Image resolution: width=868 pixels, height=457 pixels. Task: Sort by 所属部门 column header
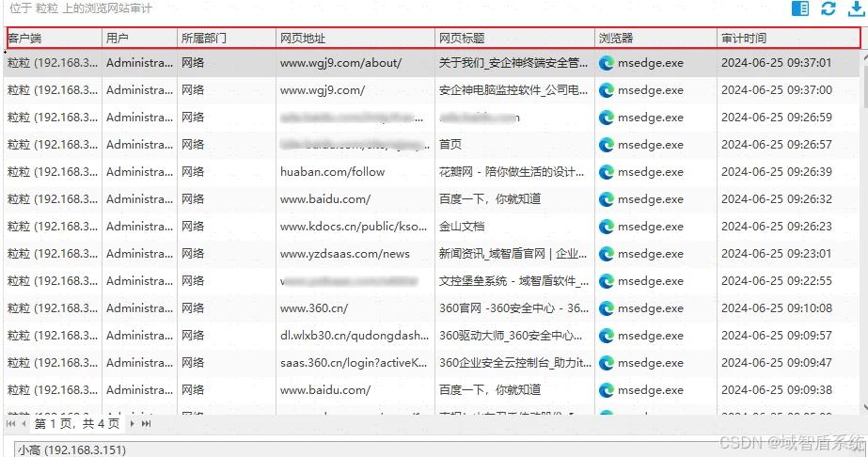tap(227, 39)
